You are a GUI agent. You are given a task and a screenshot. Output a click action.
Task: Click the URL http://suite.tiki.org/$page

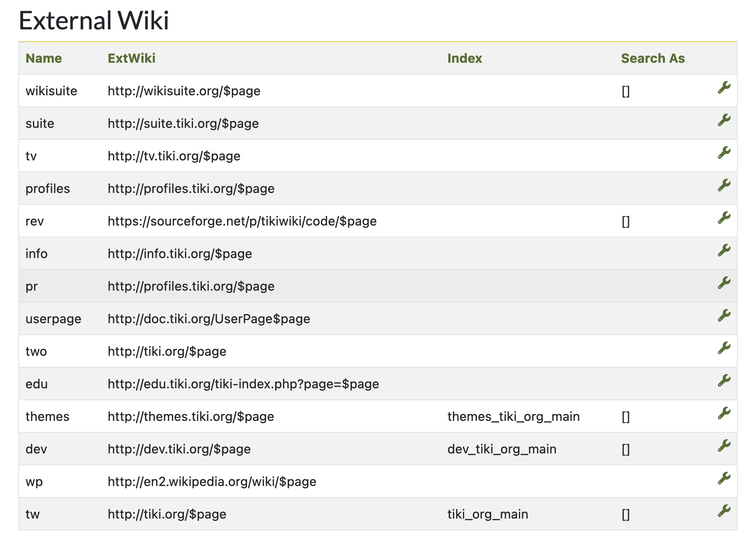point(183,123)
